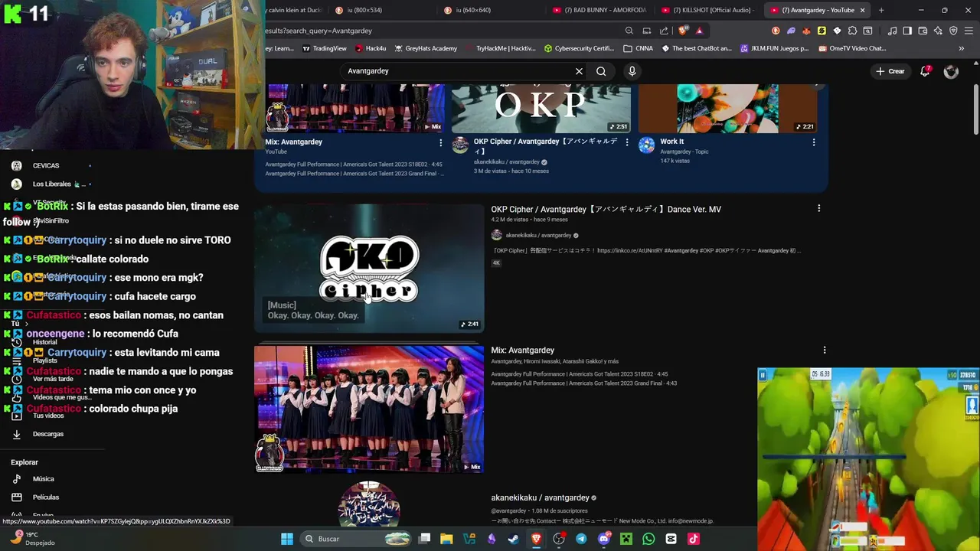
Task: Toggle the browser sidebar panel icon
Action: (907, 31)
